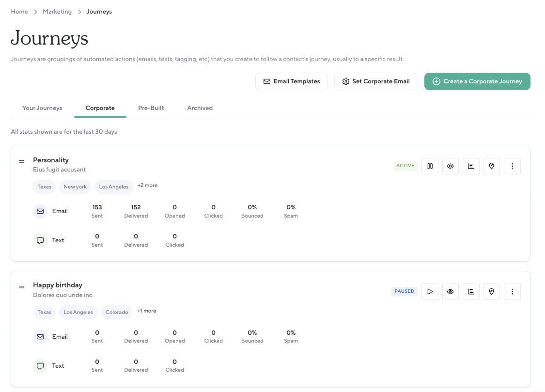Preview the Personality journey with eye icon
545x392 pixels.
coord(451,166)
